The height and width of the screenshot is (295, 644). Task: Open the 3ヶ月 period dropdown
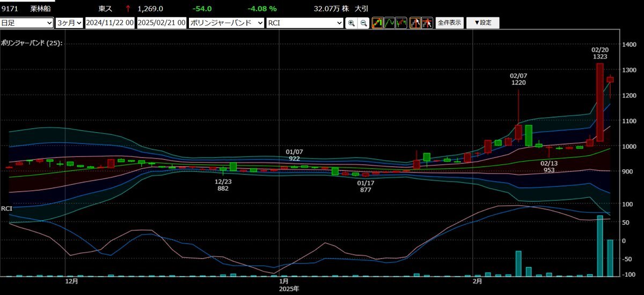69,23
